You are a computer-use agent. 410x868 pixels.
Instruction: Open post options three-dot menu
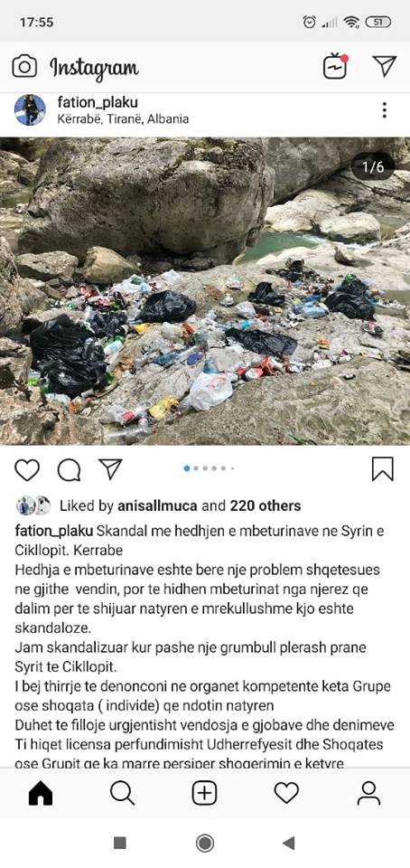385,110
